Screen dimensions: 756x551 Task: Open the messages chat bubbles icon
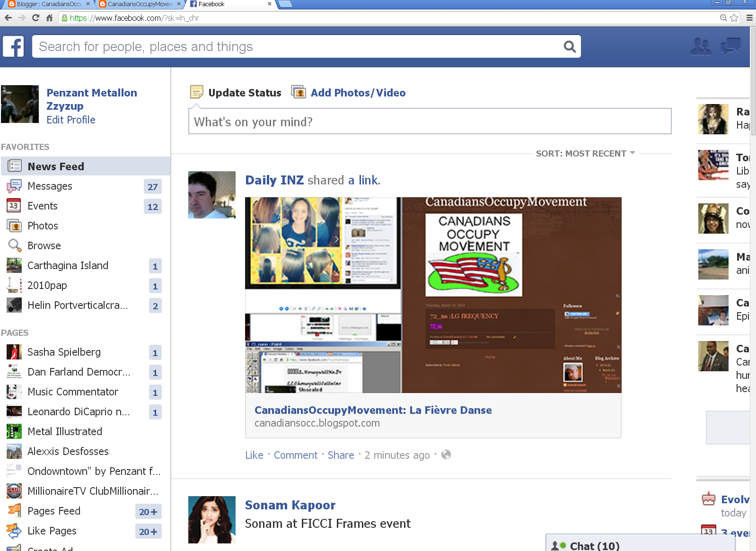pos(731,46)
